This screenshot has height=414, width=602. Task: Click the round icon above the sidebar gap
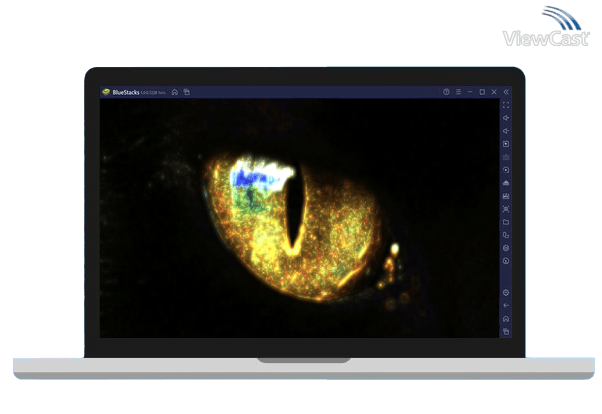tap(506, 261)
